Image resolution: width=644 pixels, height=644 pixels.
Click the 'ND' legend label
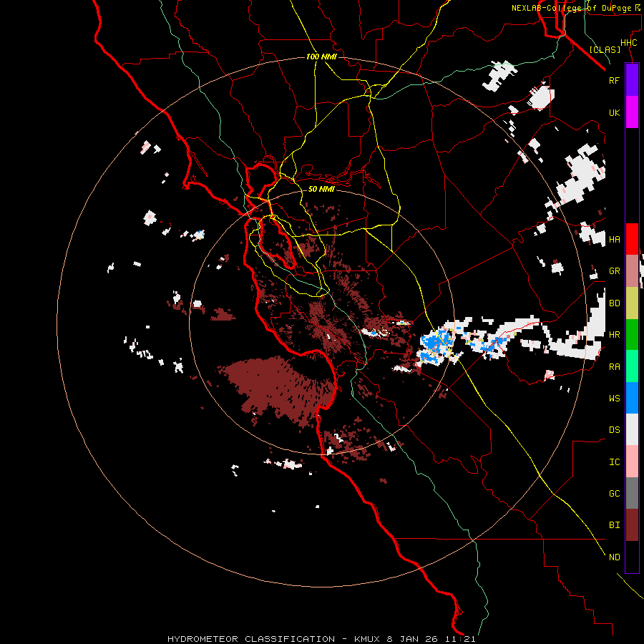[615, 557]
